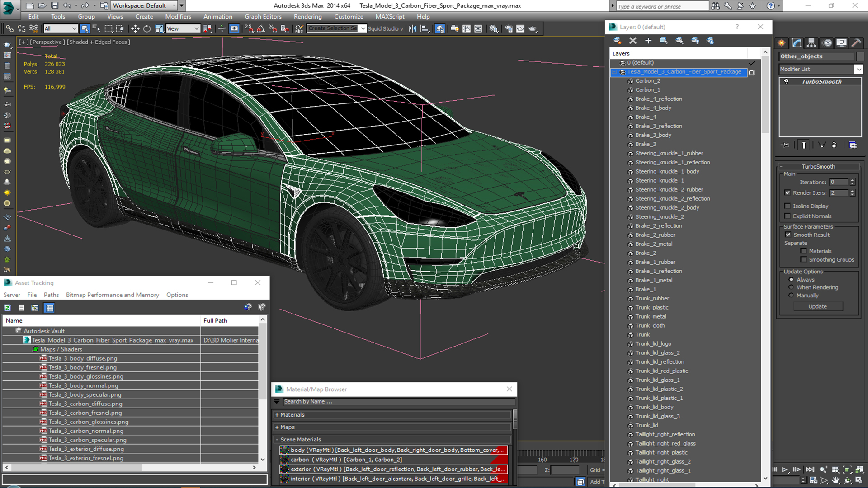Click Select by Name icon
The image size is (868, 488).
click(x=96, y=28)
